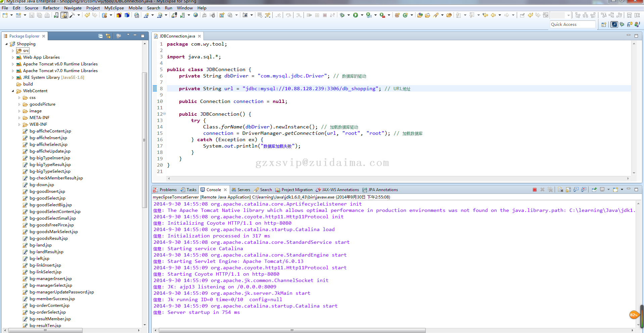Toggle the highlighted mark occurrences toolbar button

click(x=64, y=15)
